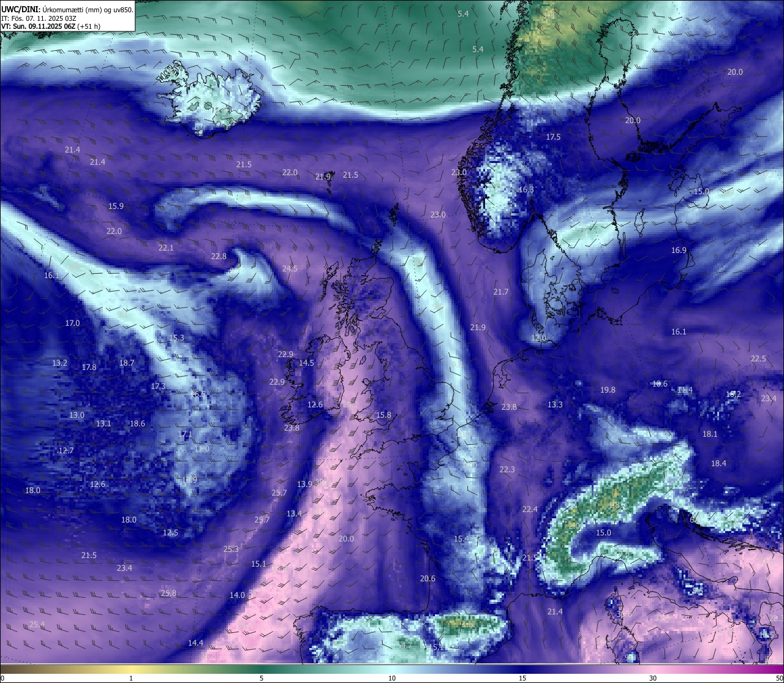The width and height of the screenshot is (784, 683).
Task: Click the 10 label on the color scale
Action: pyautogui.click(x=391, y=678)
